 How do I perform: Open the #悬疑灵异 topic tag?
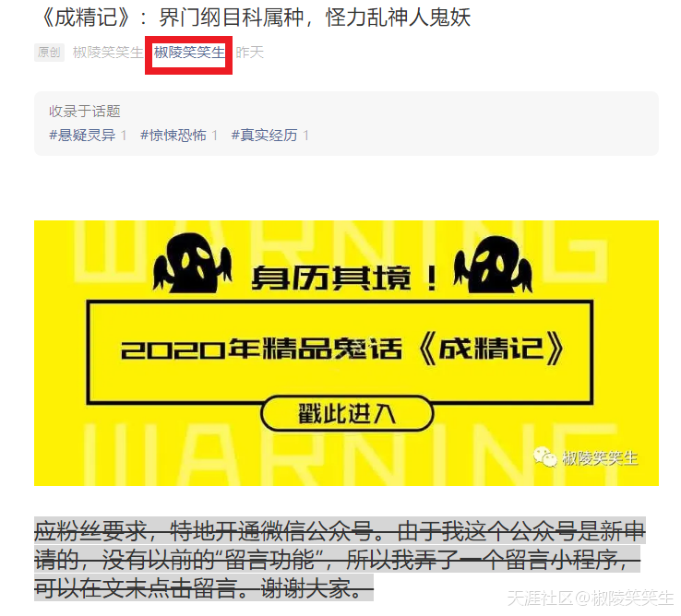82,136
